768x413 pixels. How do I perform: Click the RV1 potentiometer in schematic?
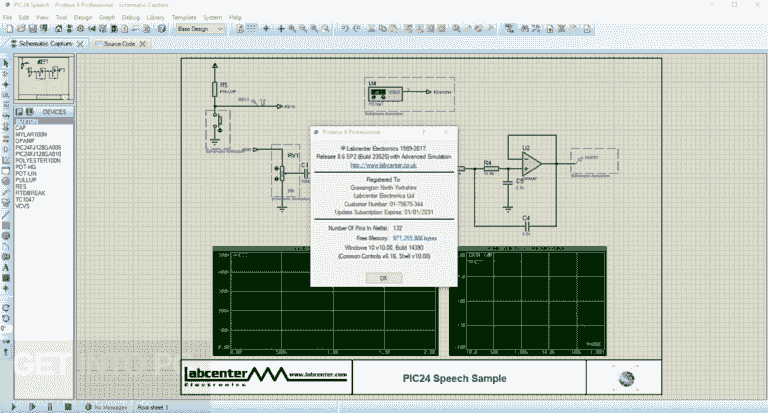point(284,172)
